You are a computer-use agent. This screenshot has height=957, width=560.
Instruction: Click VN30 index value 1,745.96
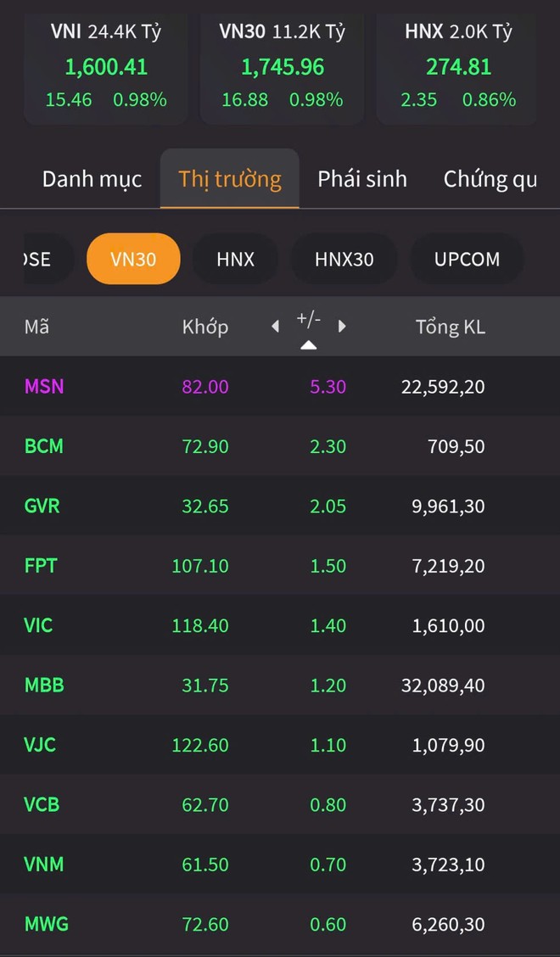(283, 67)
